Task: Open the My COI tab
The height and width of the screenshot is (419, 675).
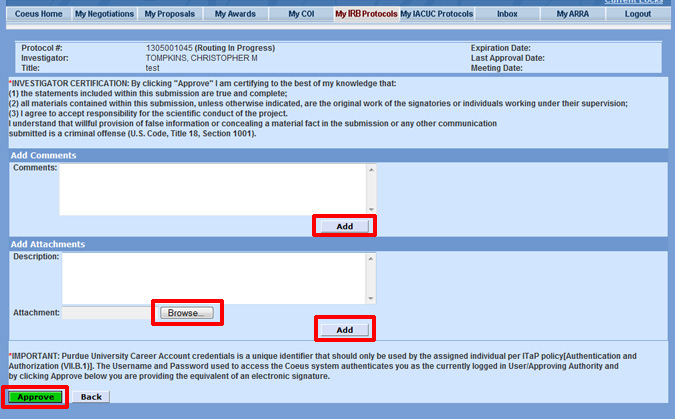Action: (x=301, y=15)
